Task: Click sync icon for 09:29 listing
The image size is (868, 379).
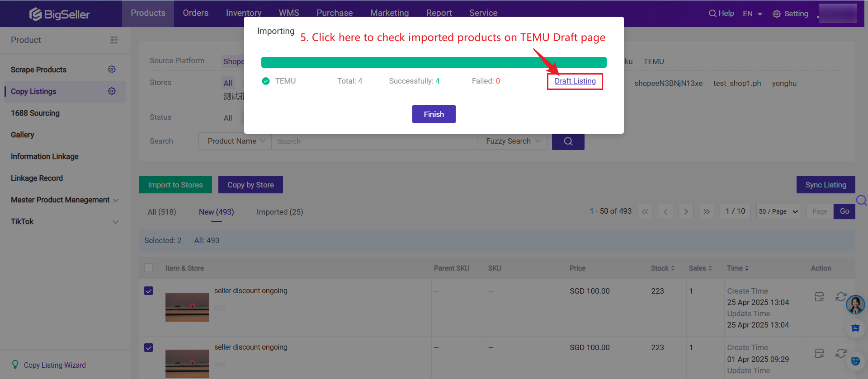Action: (x=841, y=353)
